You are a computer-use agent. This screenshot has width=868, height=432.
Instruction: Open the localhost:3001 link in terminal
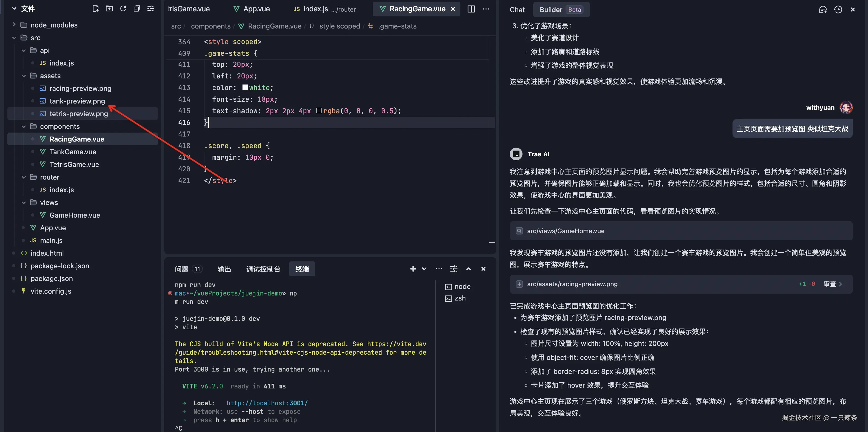click(267, 403)
